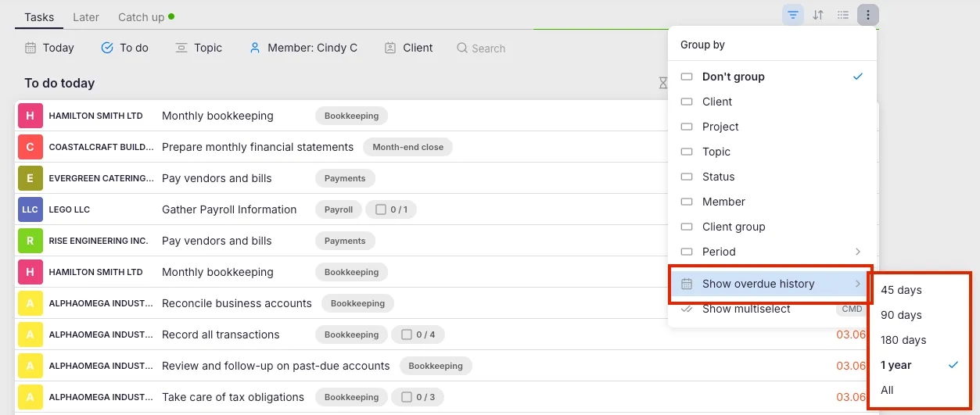Open Prepare monthly financial statements task
980x415 pixels.
pos(257,147)
